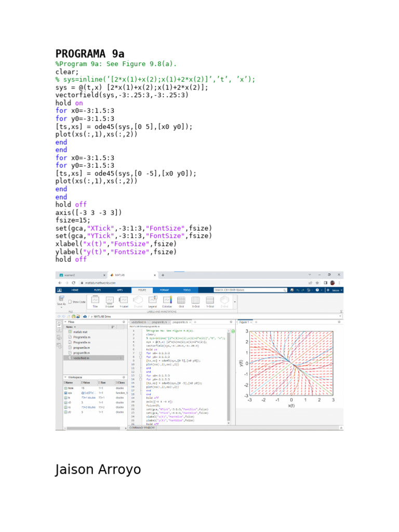Click the X-Grid icon
This screenshot has width=399, height=532.
click(x=195, y=301)
